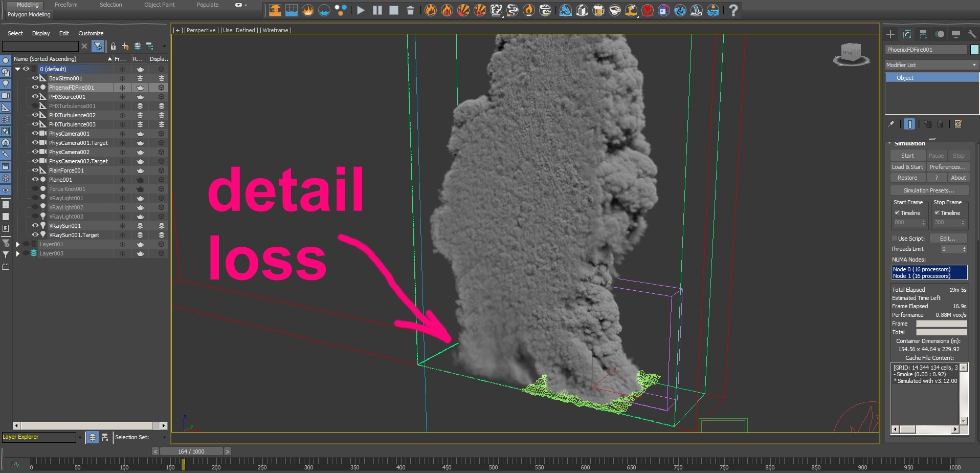980x473 pixels.
Task: Uncheck Start Frame Timeline checkbox
Action: (x=897, y=213)
